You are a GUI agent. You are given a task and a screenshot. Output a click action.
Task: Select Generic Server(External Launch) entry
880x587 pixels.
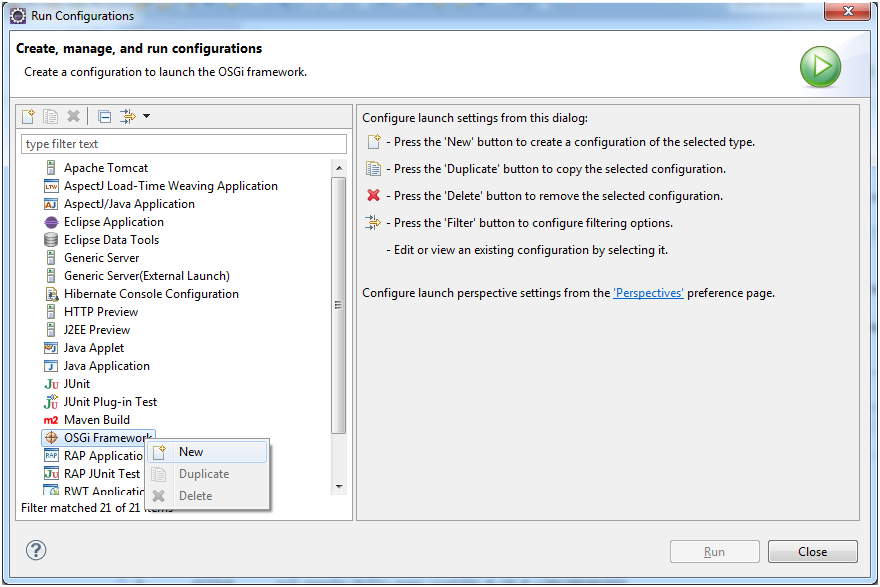[x=146, y=276]
